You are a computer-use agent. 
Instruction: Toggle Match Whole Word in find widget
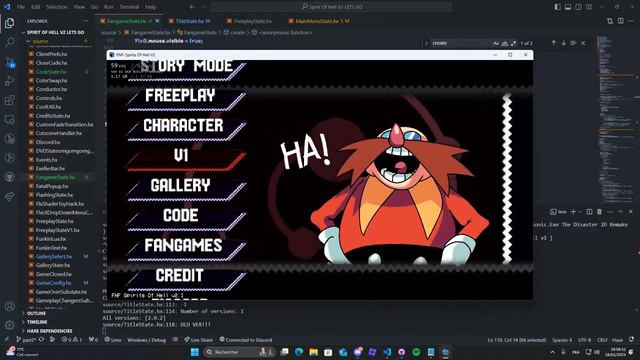[x=504, y=43]
